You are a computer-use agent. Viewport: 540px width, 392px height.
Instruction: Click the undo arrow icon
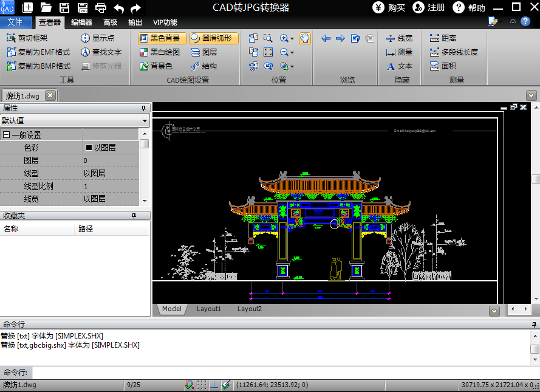(119, 8)
